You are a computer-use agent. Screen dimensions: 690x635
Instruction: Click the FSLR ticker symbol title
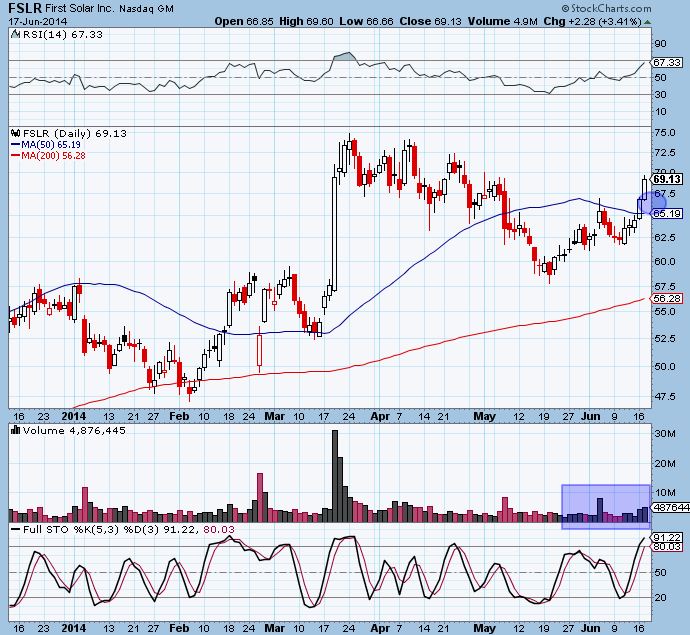pyautogui.click(x=26, y=8)
